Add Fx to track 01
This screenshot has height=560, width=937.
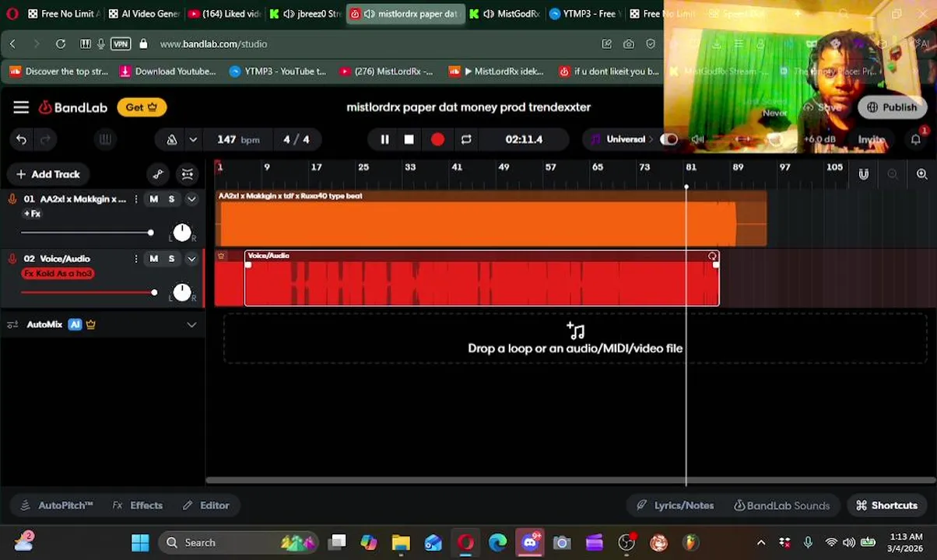click(32, 213)
